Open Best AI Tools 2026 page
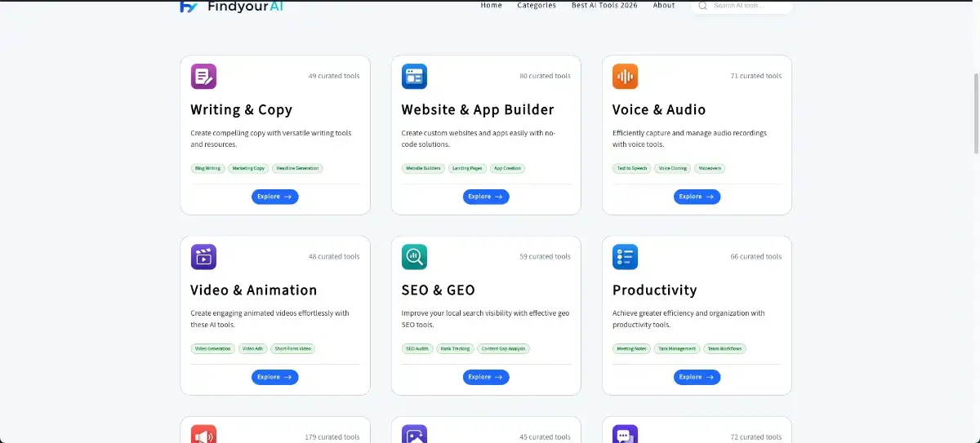Image resolution: width=980 pixels, height=443 pixels. pos(604,5)
